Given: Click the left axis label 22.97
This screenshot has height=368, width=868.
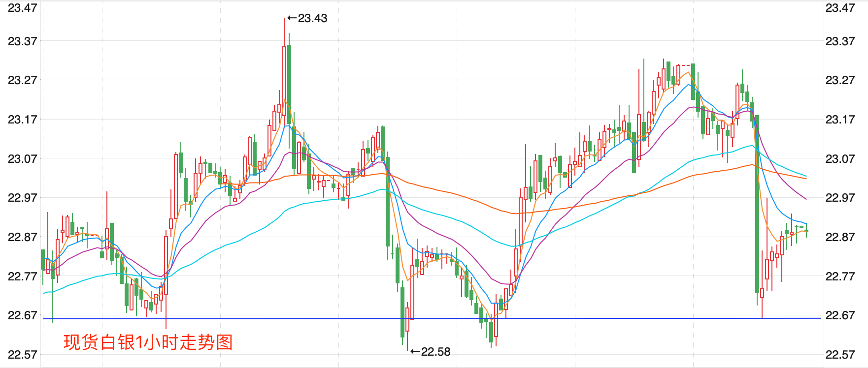Looking at the screenshot, I should (x=23, y=198).
